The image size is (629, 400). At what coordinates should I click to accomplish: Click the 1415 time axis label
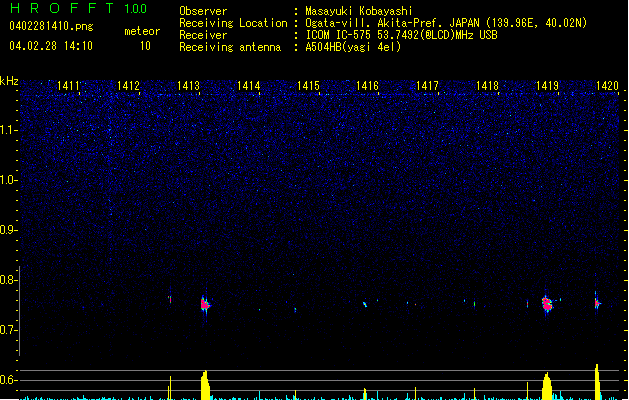tap(308, 85)
